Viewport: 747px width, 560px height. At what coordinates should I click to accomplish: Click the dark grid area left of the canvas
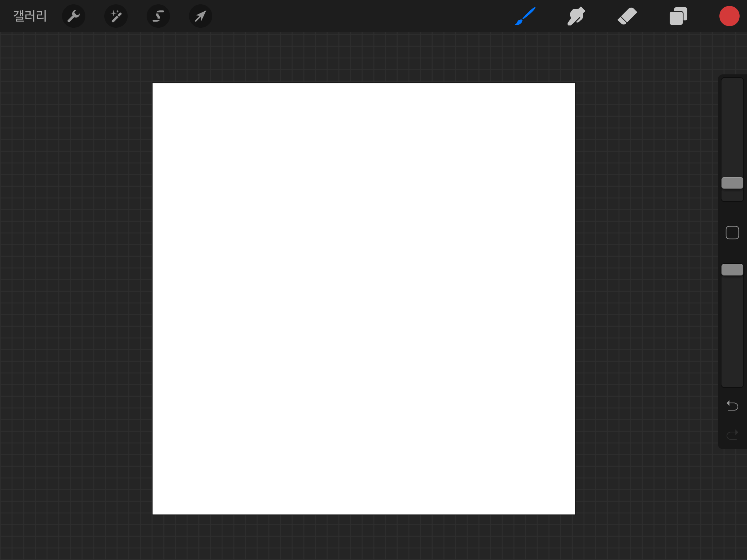(x=73, y=292)
